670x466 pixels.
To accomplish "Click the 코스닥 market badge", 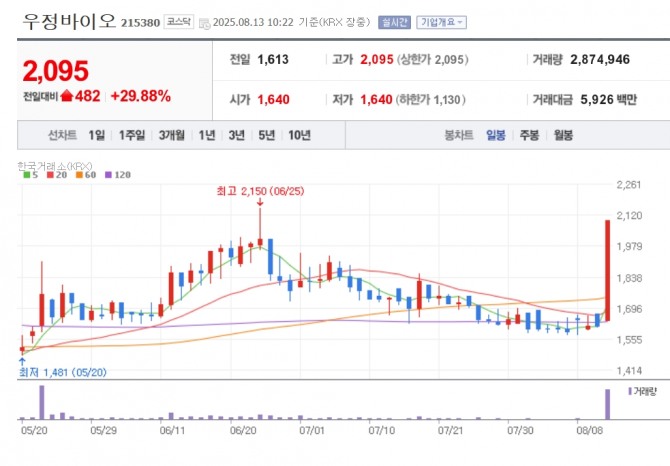I will click(x=180, y=21).
